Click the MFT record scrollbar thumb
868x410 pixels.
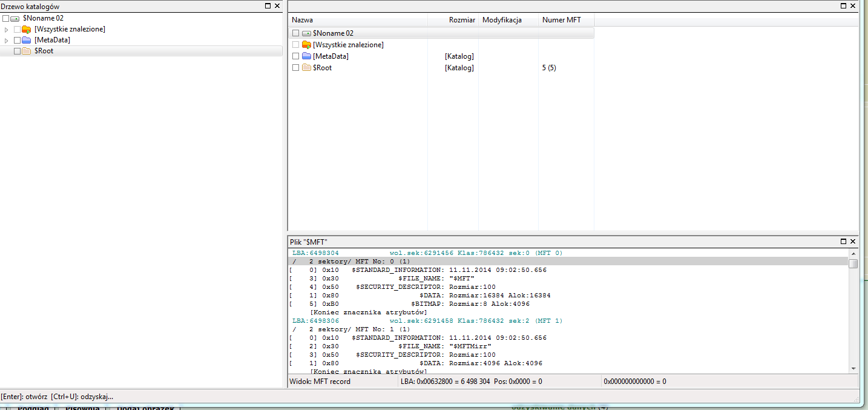coord(853,263)
